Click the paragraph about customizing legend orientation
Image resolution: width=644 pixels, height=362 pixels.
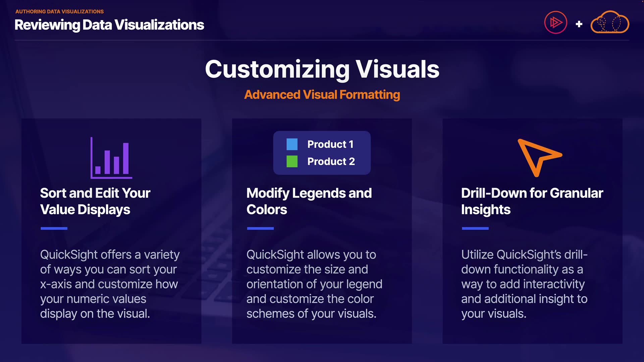[x=314, y=284]
